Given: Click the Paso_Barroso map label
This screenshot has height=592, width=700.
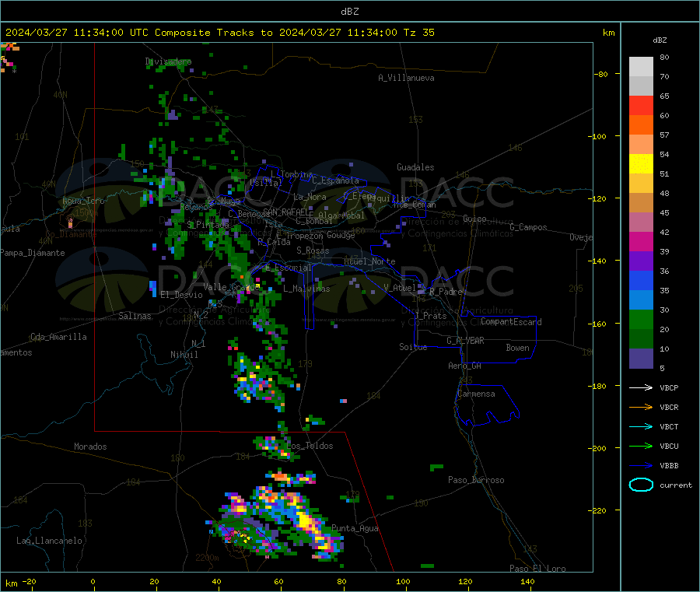Looking at the screenshot, I should point(476,480).
